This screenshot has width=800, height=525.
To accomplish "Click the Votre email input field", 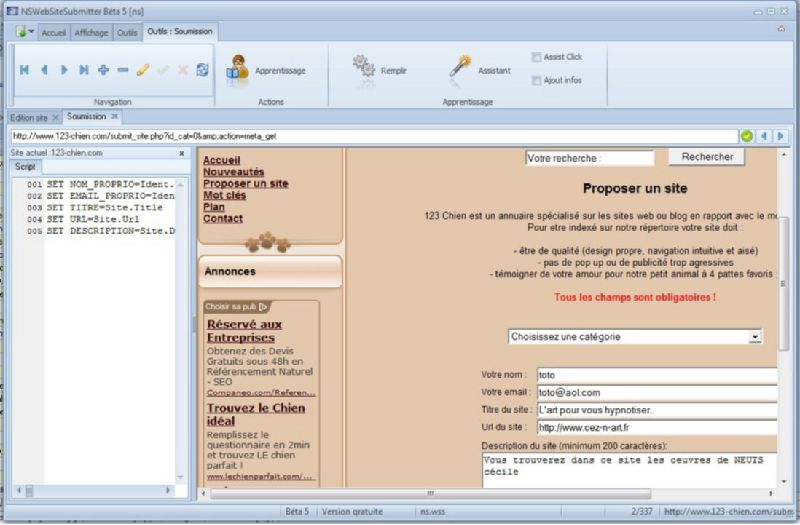I will pyautogui.click(x=655, y=393).
